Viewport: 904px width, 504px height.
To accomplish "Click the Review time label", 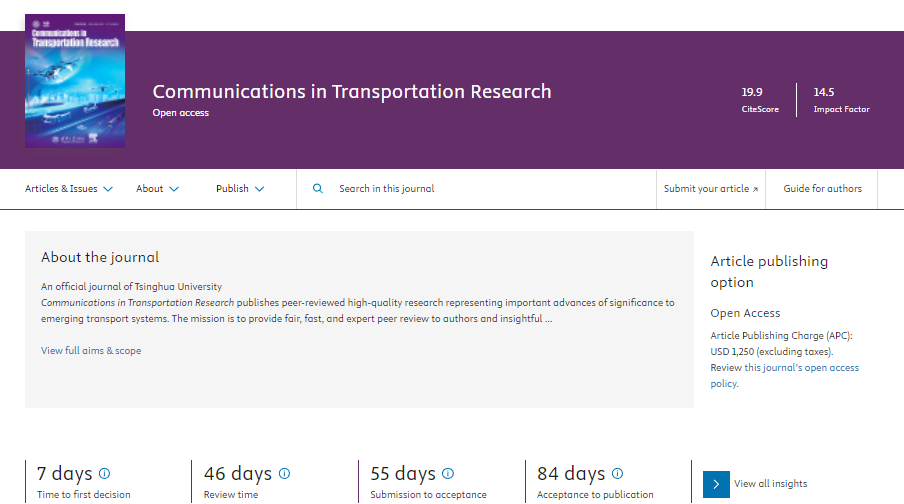I will 231,495.
